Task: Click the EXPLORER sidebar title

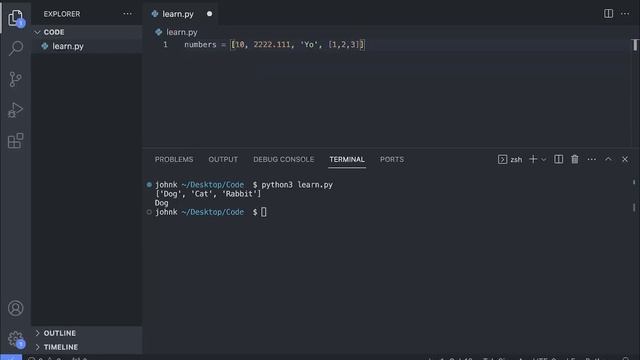Action: point(62,14)
